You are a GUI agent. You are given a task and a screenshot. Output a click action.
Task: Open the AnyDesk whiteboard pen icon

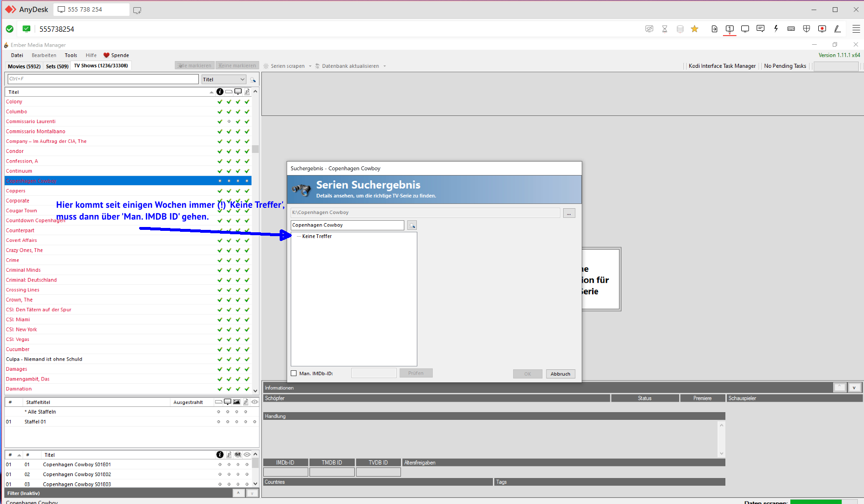coord(838,29)
